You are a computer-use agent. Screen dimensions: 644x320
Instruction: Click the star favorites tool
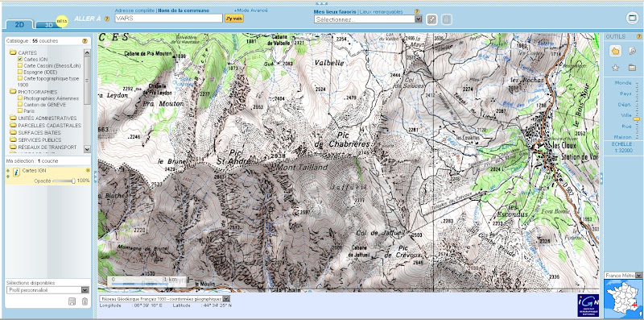tap(615, 68)
